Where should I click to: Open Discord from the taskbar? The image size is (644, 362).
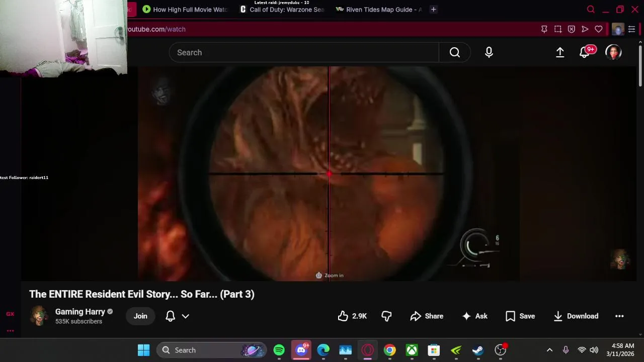[x=301, y=350]
